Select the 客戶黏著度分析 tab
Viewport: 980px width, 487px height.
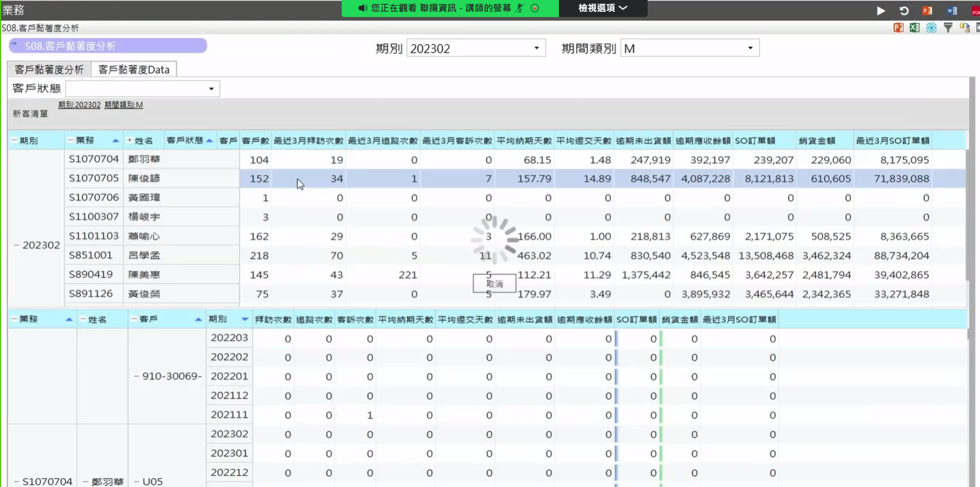[x=49, y=69]
